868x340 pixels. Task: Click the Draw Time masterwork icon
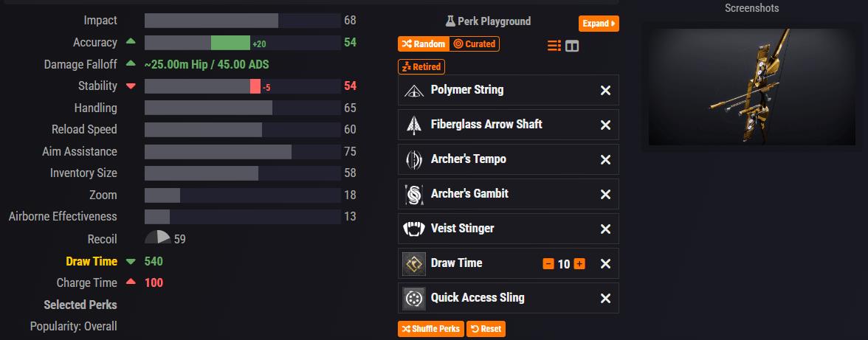pos(413,263)
